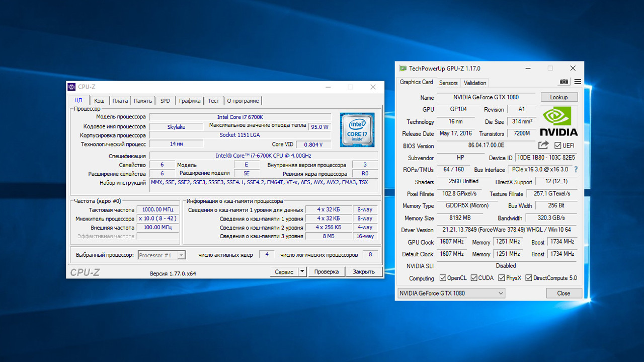Click the Core VID value 0.804 V
The width and height of the screenshot is (644, 362).
point(313,144)
